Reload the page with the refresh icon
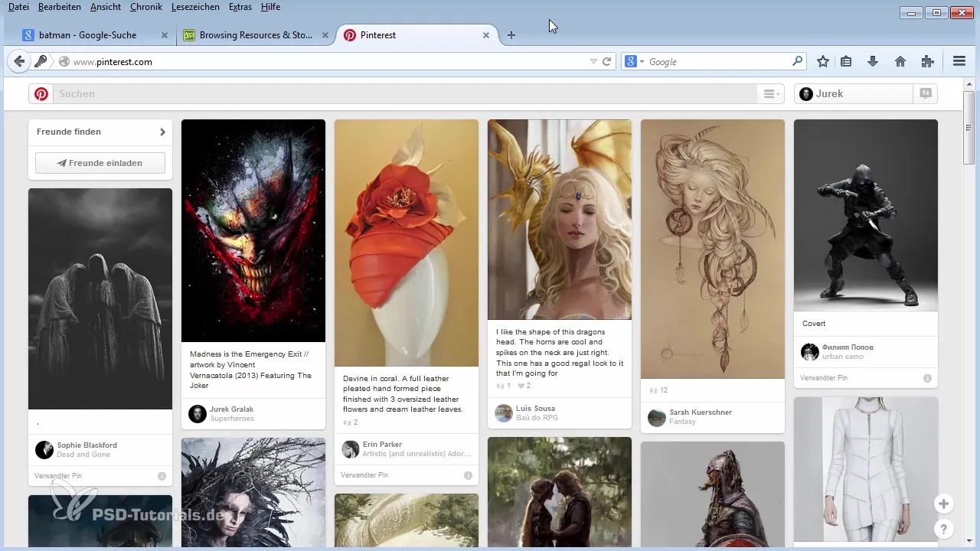This screenshot has height=551, width=980. [607, 61]
